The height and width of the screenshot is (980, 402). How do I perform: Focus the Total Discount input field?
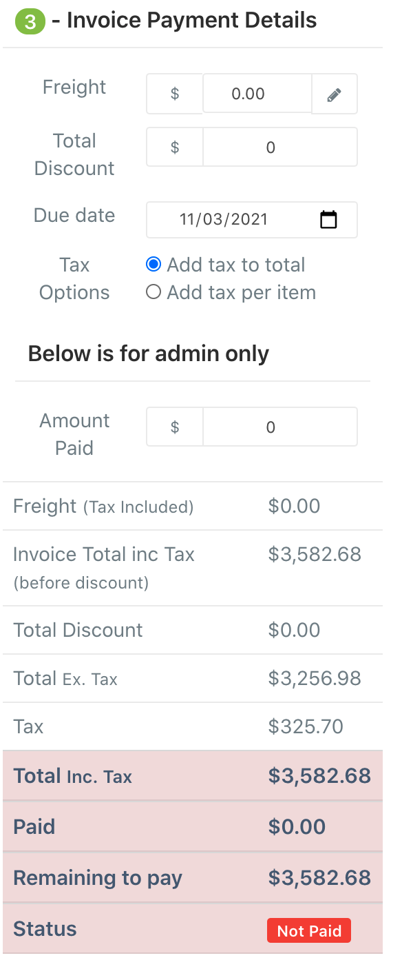280,147
